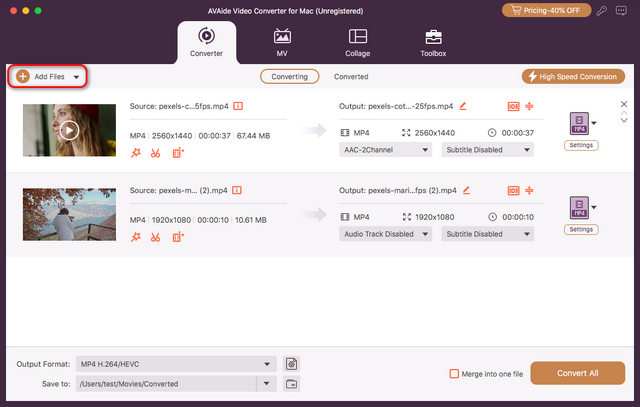Image resolution: width=640 pixels, height=407 pixels.
Task: Expand the AAC-2Channel audio dropdown
Action: [385, 150]
